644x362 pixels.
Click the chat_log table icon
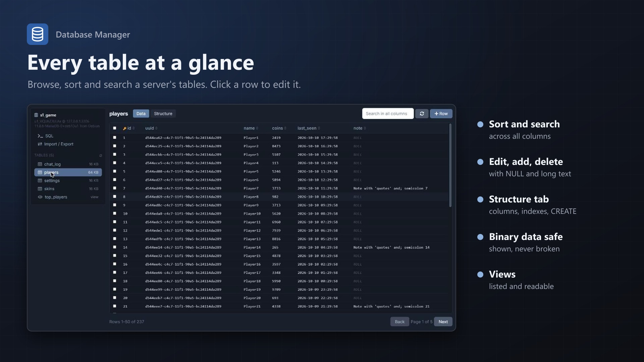point(40,164)
